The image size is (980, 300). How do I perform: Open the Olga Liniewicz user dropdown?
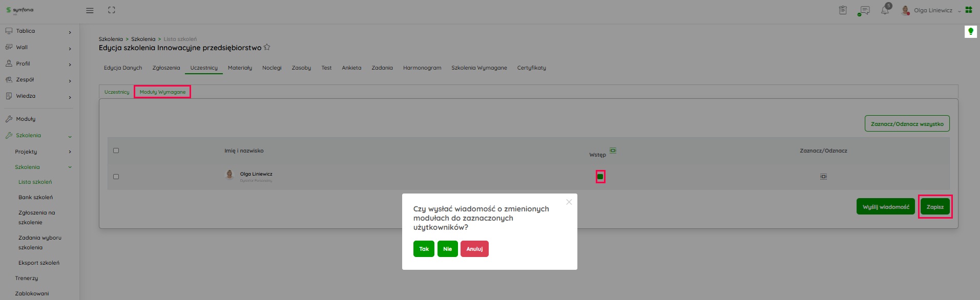932,10
